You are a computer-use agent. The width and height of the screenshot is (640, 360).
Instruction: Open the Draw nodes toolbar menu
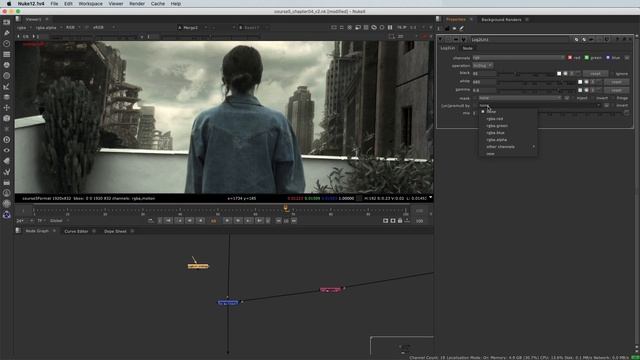(x=7, y=33)
